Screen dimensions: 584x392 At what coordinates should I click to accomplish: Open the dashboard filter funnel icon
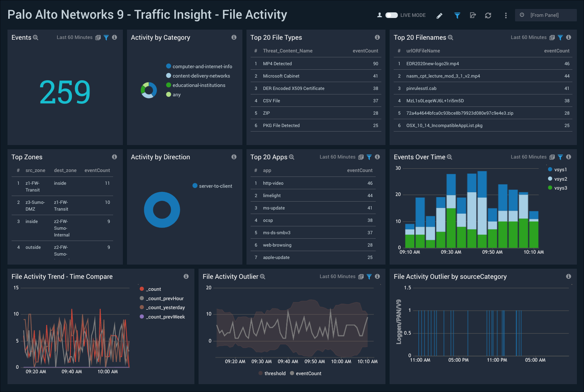tap(457, 15)
